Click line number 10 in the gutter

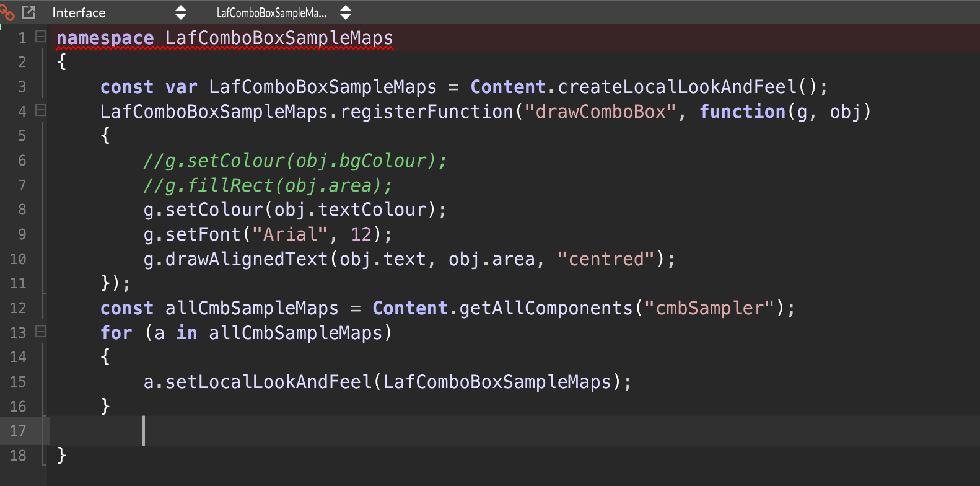(x=19, y=259)
